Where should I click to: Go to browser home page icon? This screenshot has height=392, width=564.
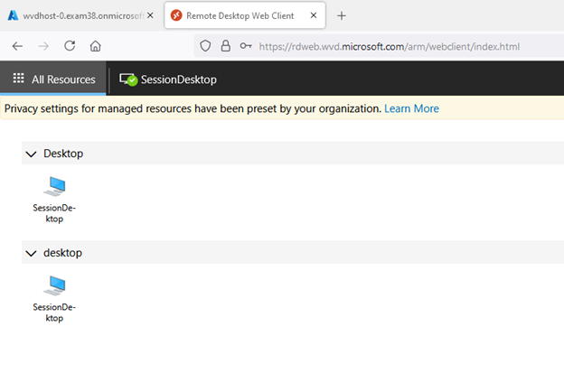95,46
